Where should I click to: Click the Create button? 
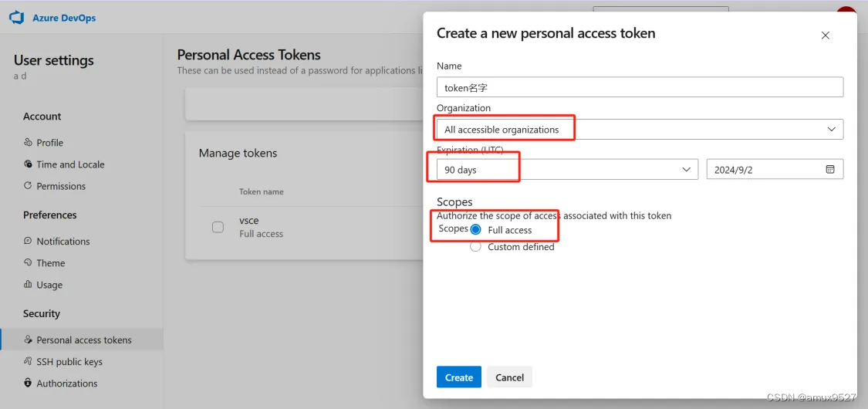459,377
